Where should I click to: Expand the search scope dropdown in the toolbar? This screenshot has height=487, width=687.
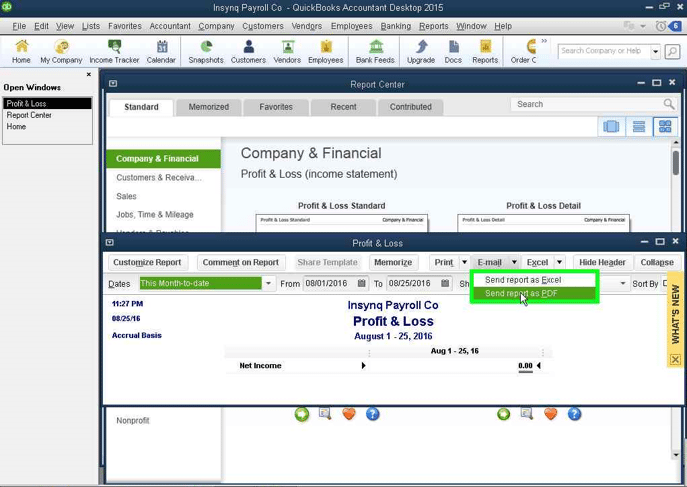[655, 51]
